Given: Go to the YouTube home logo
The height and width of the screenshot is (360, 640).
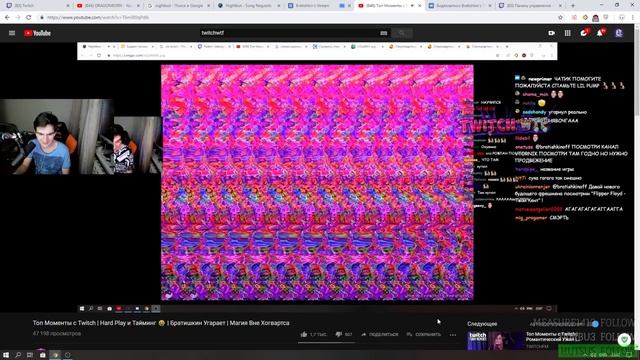Looking at the screenshot, I should coord(37,33).
